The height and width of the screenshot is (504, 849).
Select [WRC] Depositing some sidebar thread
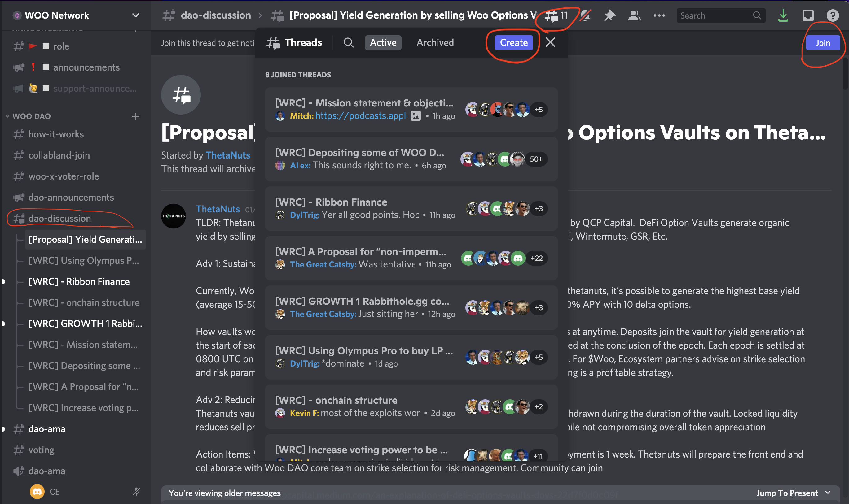click(x=85, y=366)
